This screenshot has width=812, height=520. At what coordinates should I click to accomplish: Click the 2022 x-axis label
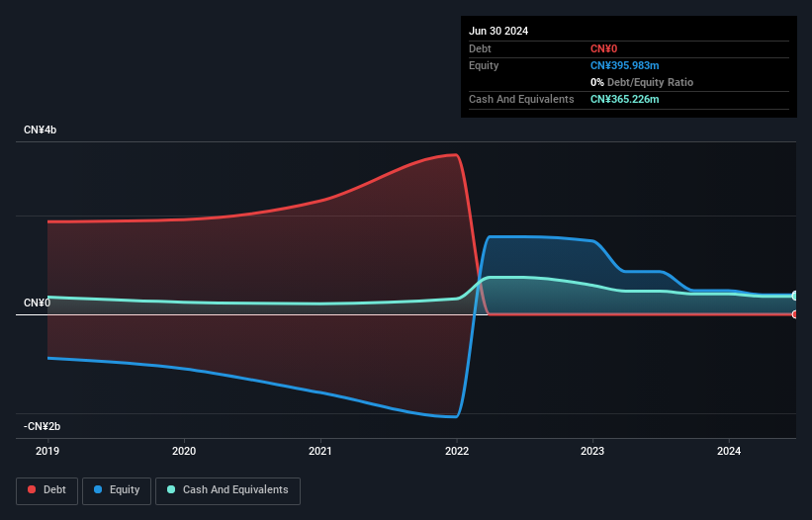click(457, 451)
